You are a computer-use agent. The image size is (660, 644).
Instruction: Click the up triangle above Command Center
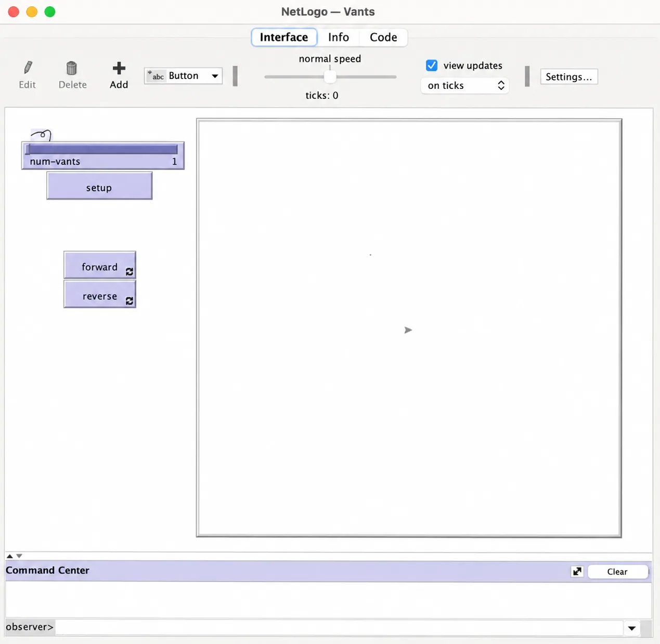(x=9, y=556)
